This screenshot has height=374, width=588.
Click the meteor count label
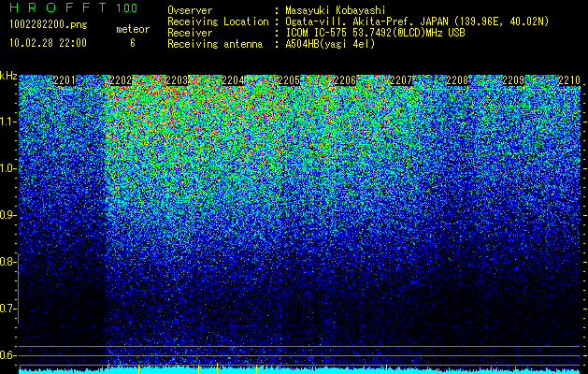133,29
